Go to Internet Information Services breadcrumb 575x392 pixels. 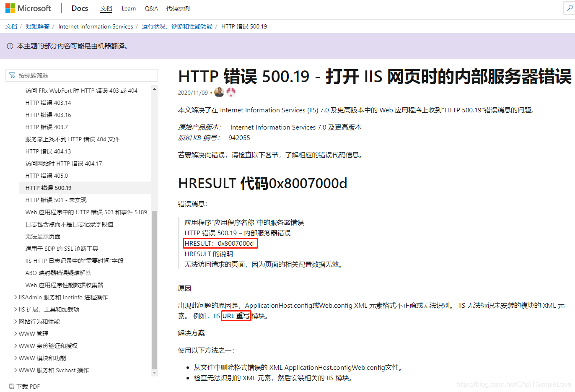96,26
